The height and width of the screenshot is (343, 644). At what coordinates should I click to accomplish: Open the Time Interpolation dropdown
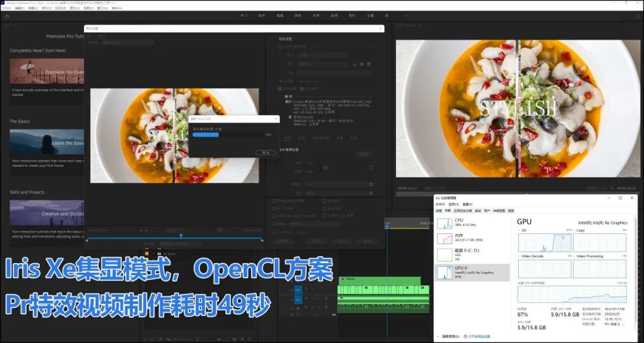[315, 224]
